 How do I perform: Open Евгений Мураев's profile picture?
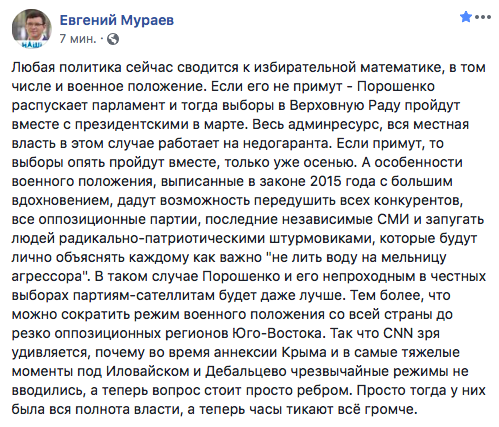tap(32, 29)
